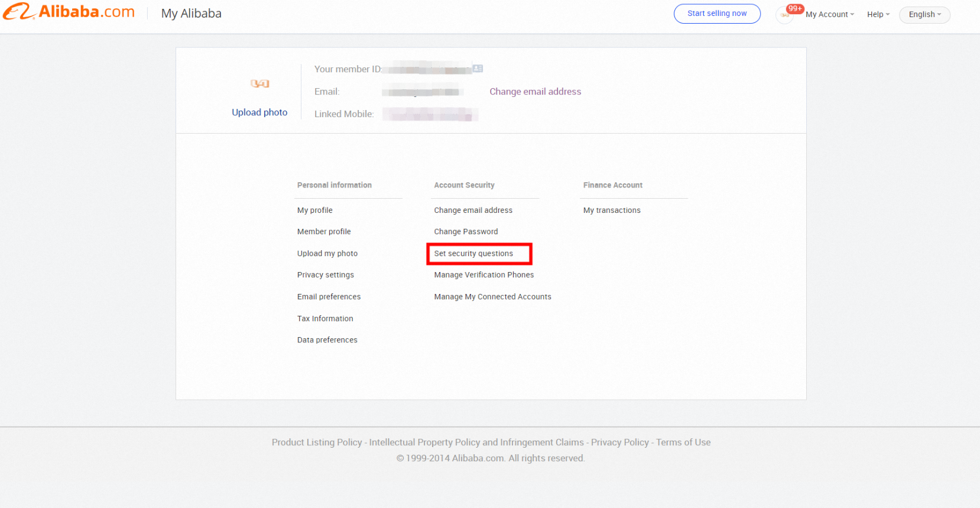Click the Upload photo link
The image size is (980, 508).
point(259,112)
